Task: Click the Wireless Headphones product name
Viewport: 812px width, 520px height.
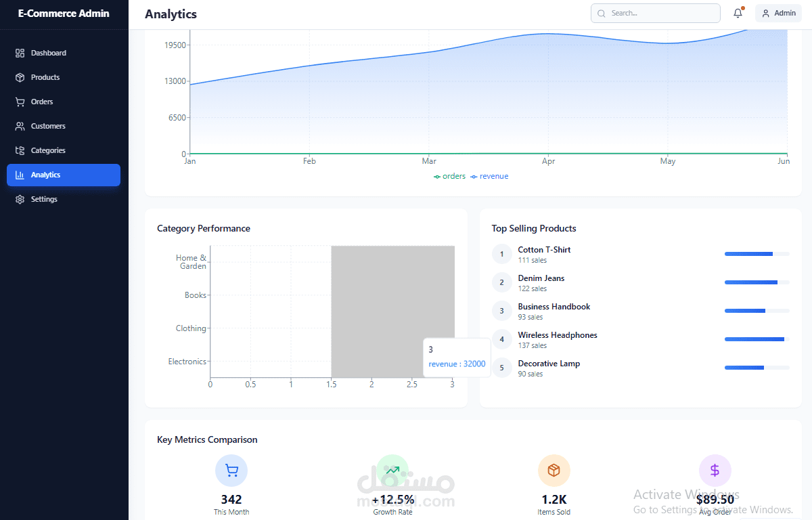Action: coord(558,335)
